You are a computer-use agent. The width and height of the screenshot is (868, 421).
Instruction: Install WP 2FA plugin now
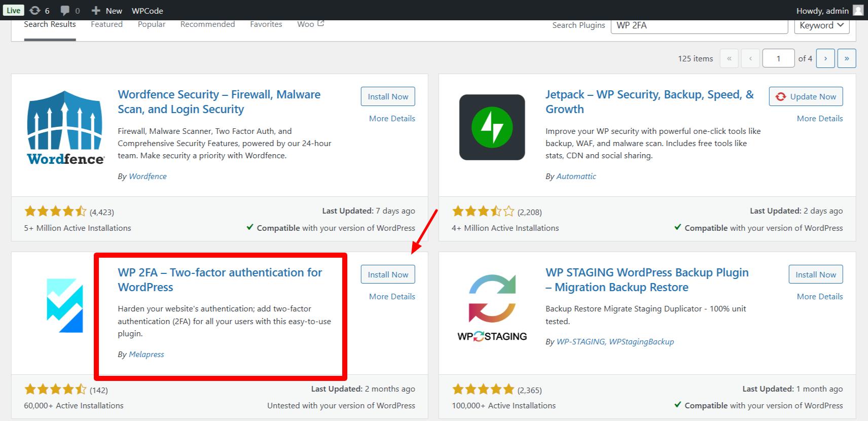coord(388,274)
